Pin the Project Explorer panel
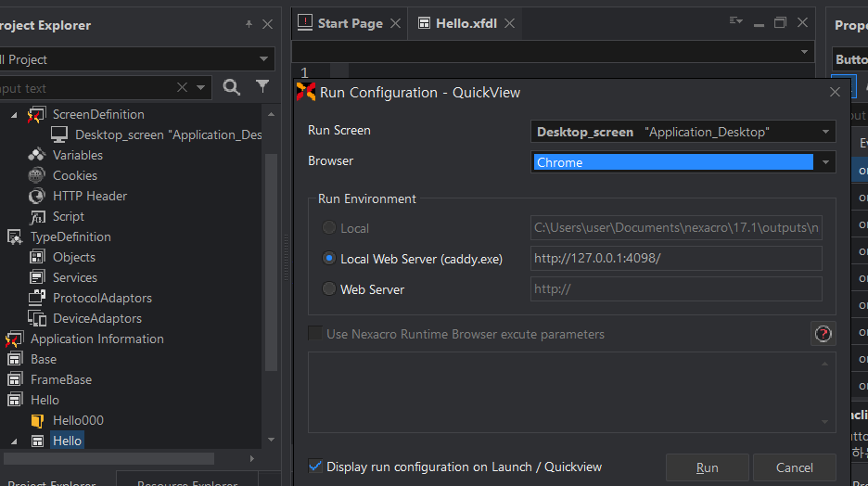This screenshot has height=486, width=868. [x=249, y=24]
